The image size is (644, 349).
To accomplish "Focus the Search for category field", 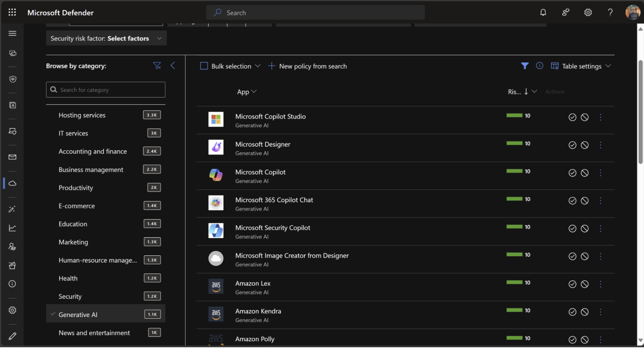I will [106, 90].
